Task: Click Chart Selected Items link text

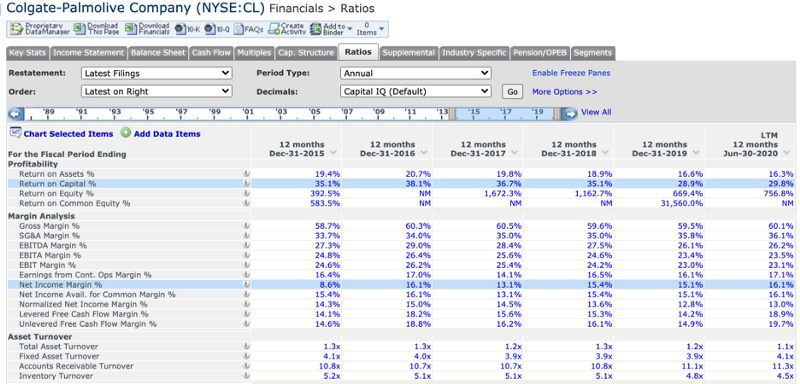Action: 68,134
